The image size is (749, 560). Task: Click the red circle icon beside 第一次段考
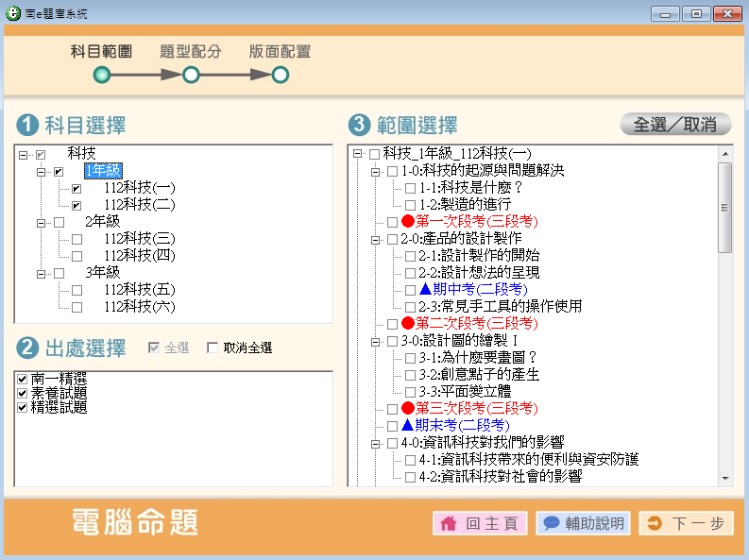[x=407, y=222]
